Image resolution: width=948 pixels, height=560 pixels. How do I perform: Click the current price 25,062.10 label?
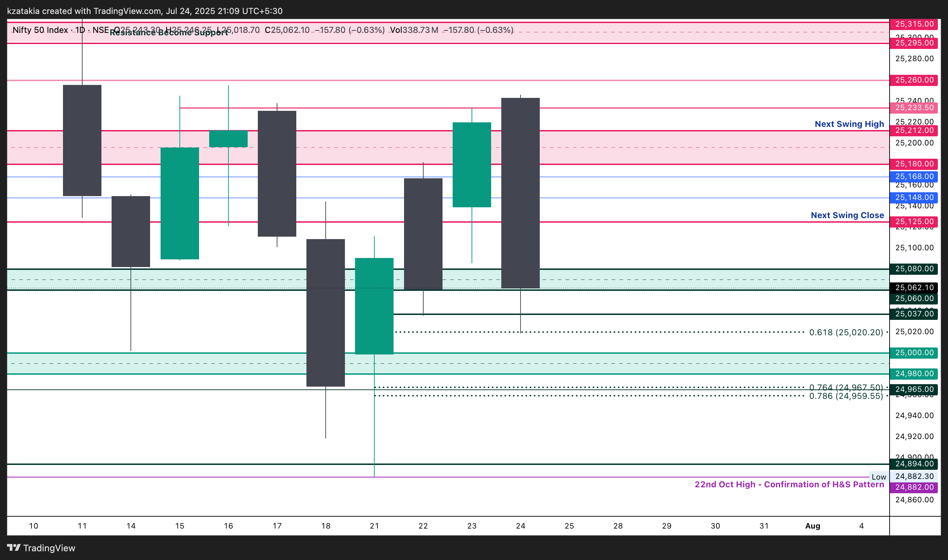tap(914, 288)
